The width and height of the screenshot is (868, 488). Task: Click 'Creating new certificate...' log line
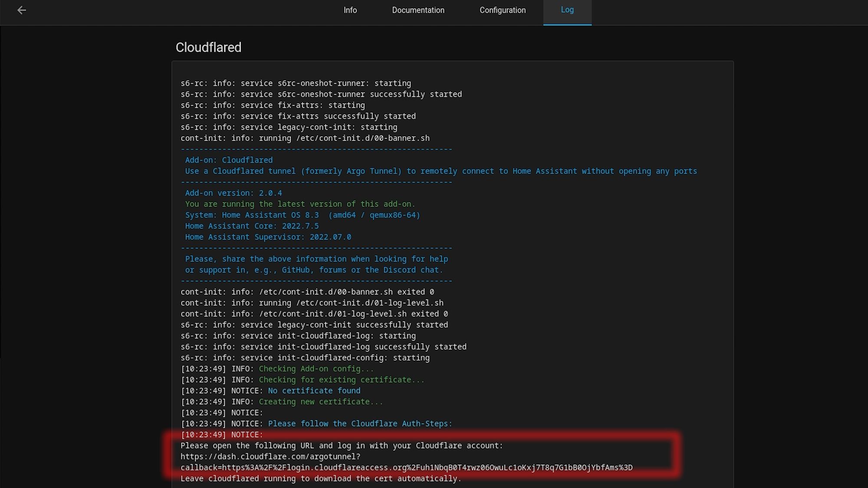[282, 402]
